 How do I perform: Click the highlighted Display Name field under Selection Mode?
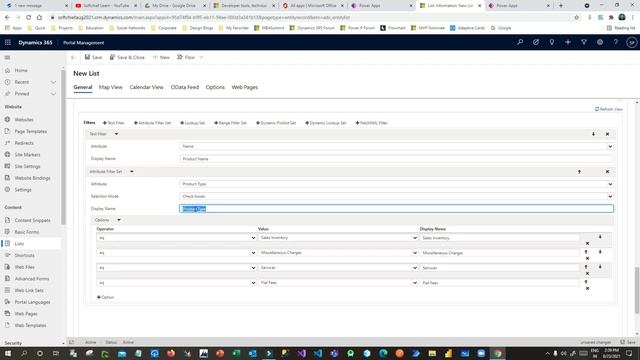396,209
